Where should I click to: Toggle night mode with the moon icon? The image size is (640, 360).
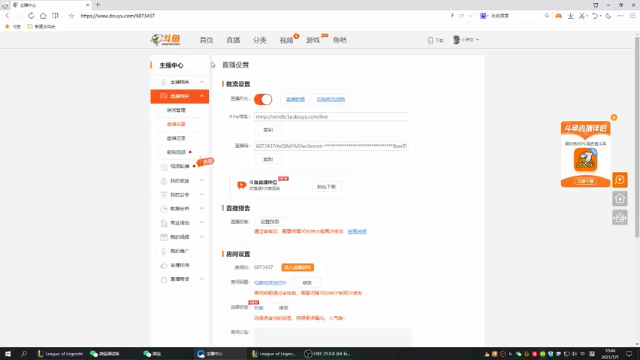click(x=608, y=16)
